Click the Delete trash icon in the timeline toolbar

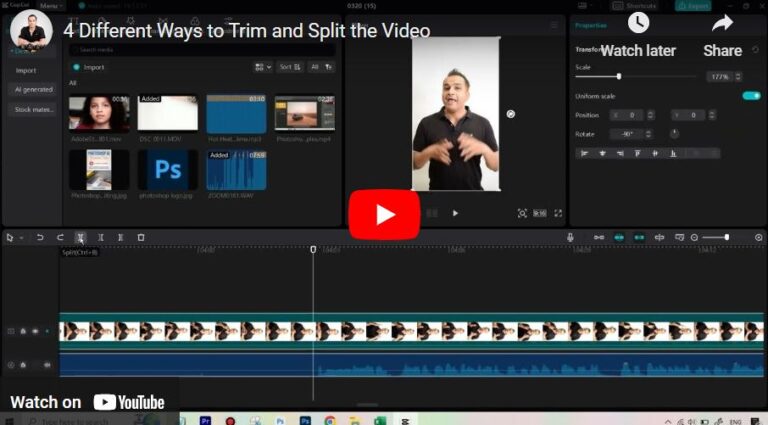(141, 237)
